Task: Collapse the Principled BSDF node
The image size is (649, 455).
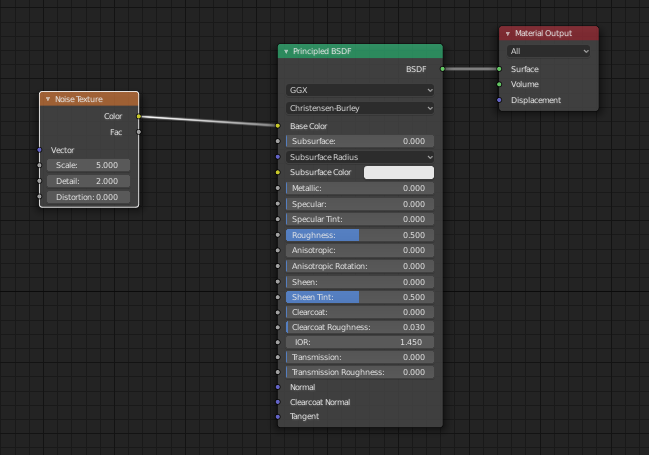Action: point(286,51)
